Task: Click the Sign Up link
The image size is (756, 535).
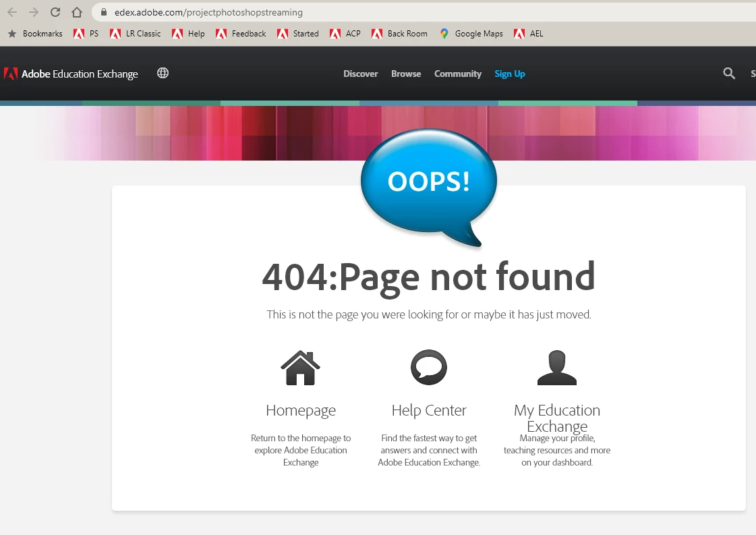Action: click(510, 74)
